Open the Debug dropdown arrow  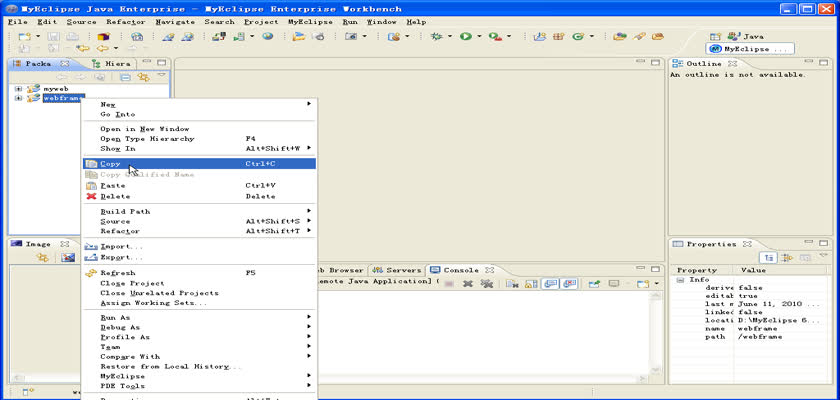(x=450, y=36)
